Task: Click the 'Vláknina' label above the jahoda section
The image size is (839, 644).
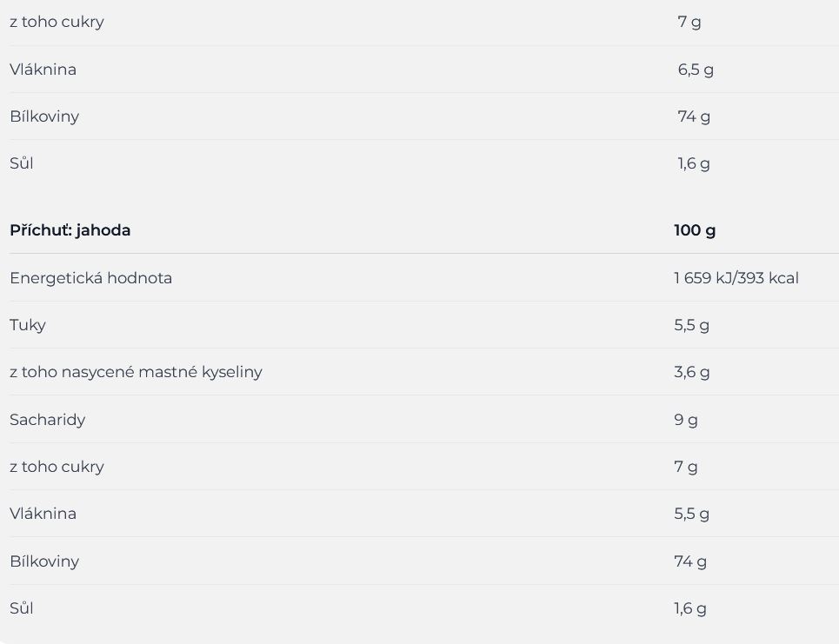Action: (43, 70)
